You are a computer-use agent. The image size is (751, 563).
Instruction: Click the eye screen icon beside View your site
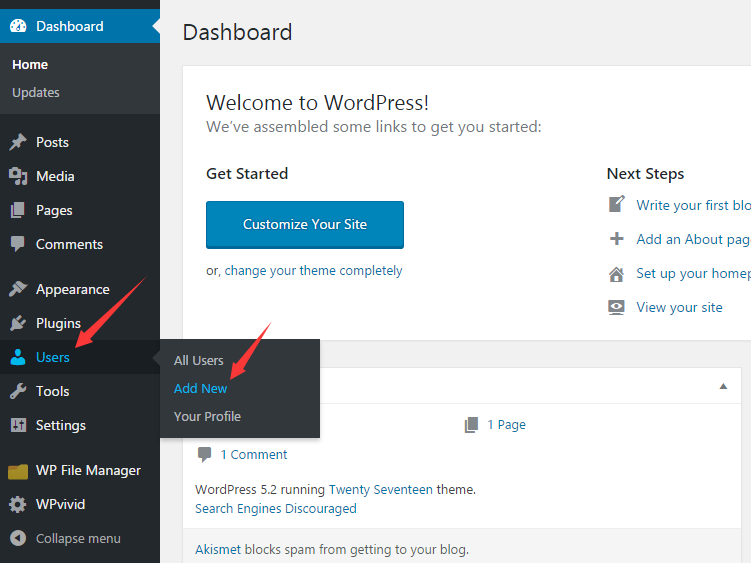point(616,307)
